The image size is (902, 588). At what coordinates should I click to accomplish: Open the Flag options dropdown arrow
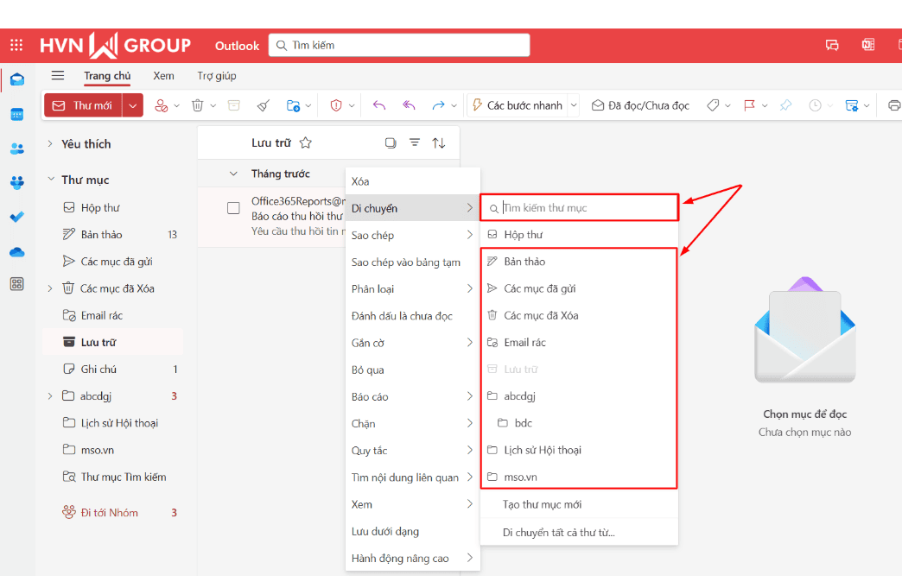765,105
